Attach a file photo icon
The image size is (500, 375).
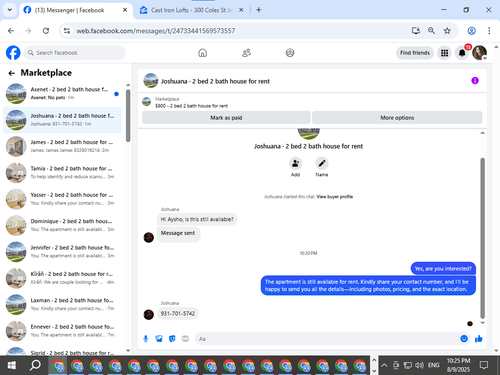159,339
